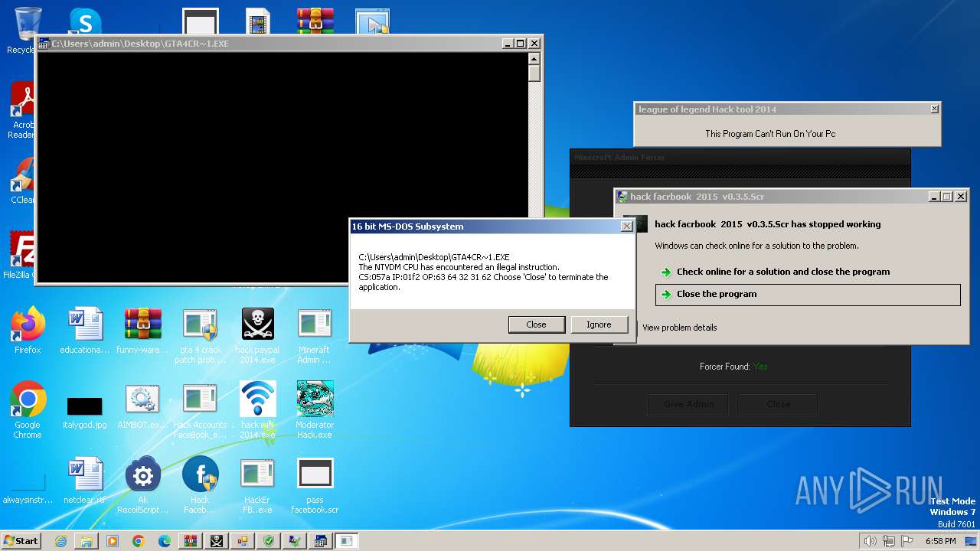Open the FileZilla desktop shortcut
980x551 pixels.
19,256
